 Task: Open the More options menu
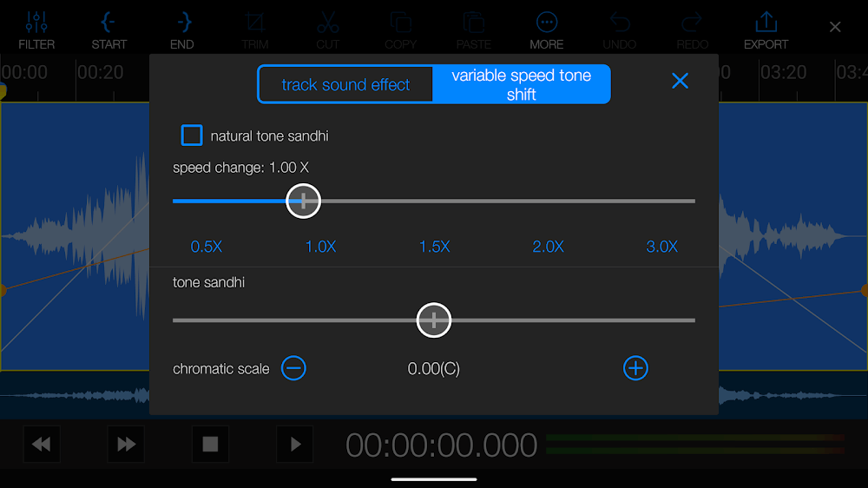point(547,30)
